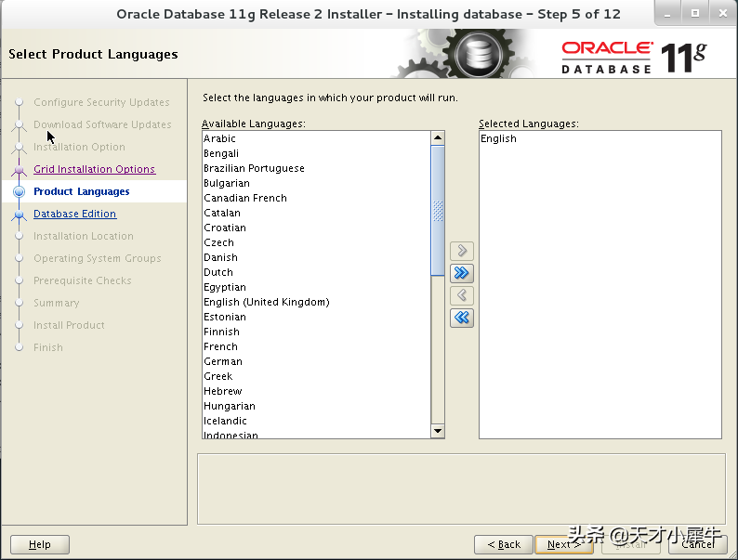
Task: Select Croatian in the list
Action: pyautogui.click(x=316, y=228)
